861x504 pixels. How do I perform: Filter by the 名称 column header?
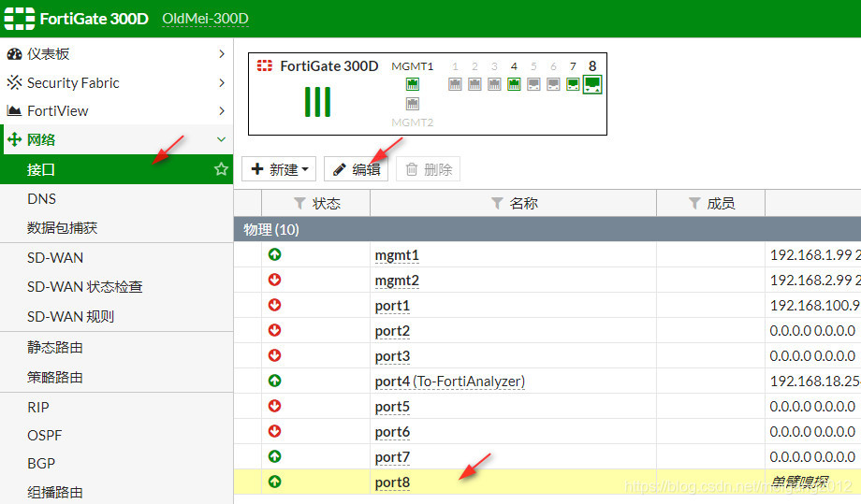click(514, 204)
